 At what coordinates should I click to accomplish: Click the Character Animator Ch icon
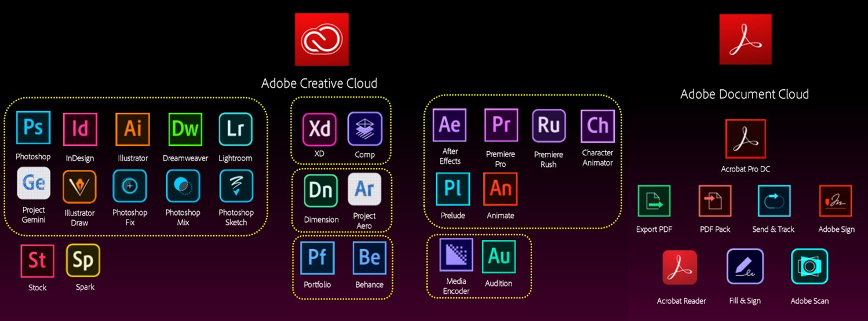point(598,126)
